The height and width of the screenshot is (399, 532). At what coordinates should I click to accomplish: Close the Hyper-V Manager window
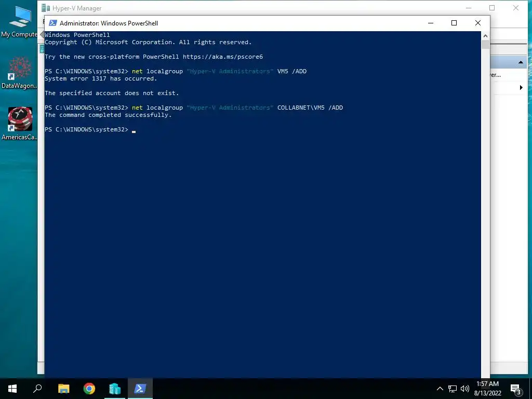click(516, 8)
